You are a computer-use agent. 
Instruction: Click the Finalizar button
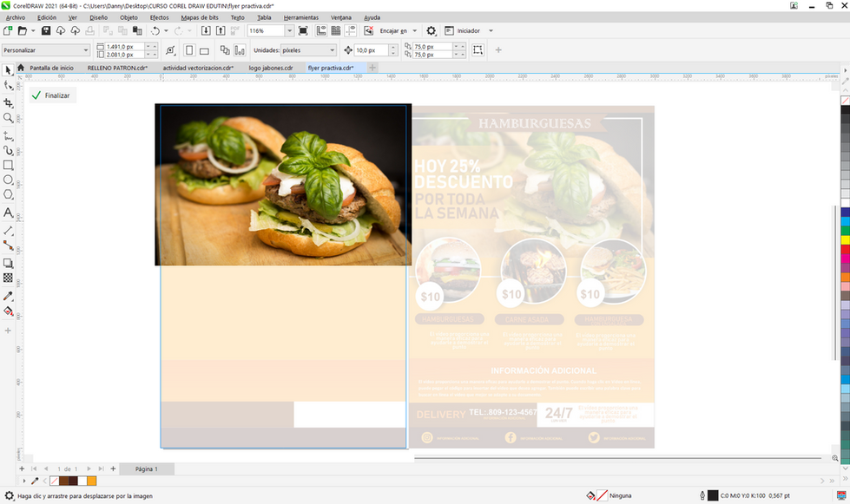(51, 95)
